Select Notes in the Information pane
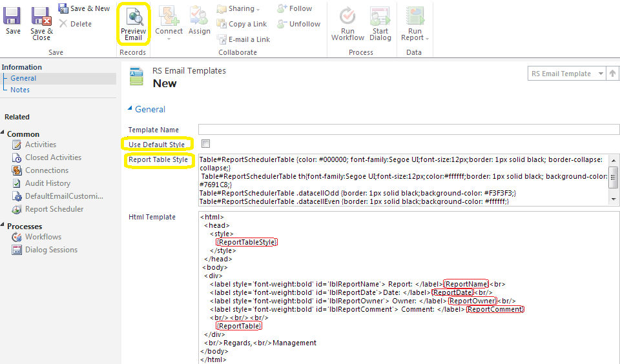Viewport: 620px width, 364px height. coord(20,90)
